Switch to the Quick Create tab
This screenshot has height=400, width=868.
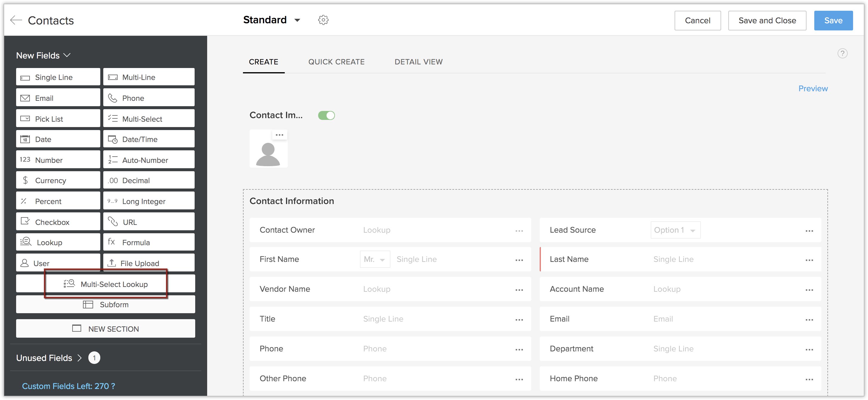point(336,62)
